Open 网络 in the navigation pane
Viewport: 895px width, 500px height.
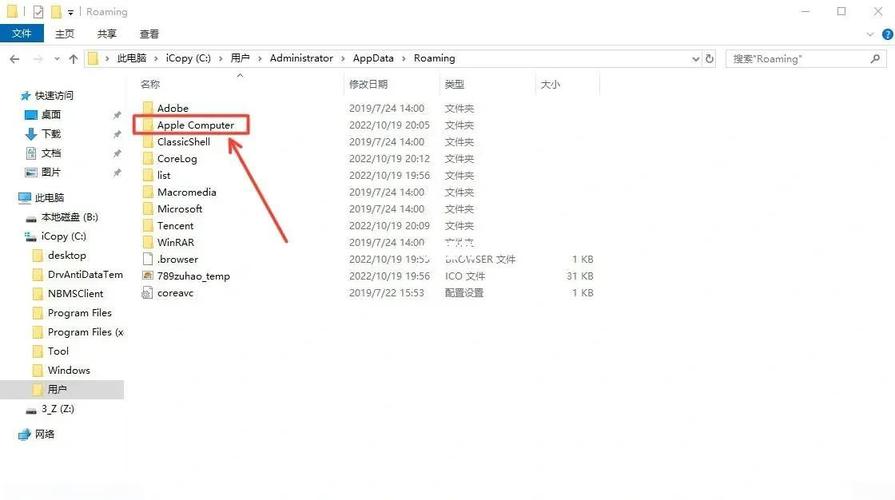(45, 435)
